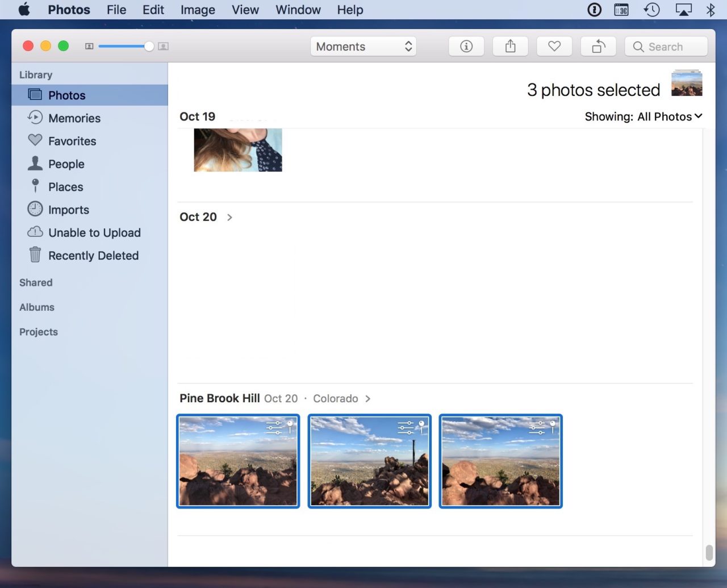Select the Oct 19 portrait photo
The image size is (727, 588).
(x=238, y=150)
